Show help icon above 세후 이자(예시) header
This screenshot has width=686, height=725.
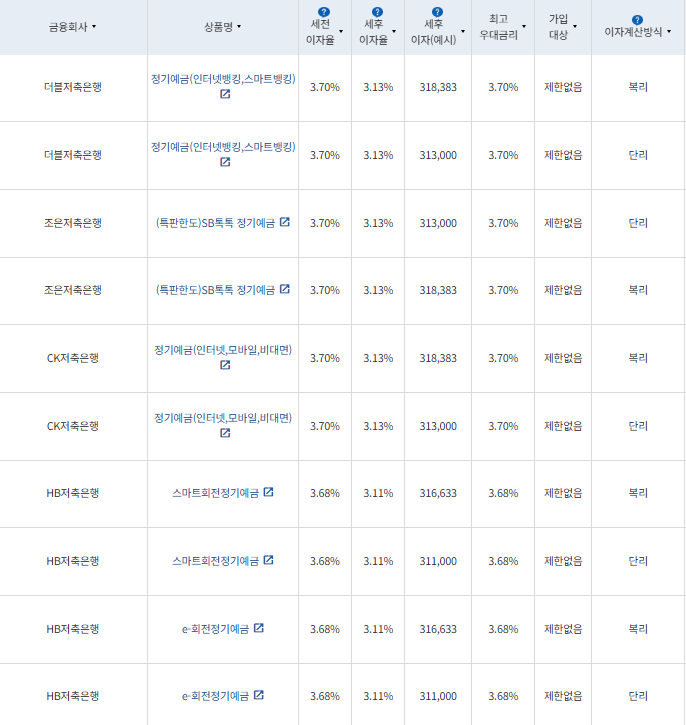click(x=437, y=12)
